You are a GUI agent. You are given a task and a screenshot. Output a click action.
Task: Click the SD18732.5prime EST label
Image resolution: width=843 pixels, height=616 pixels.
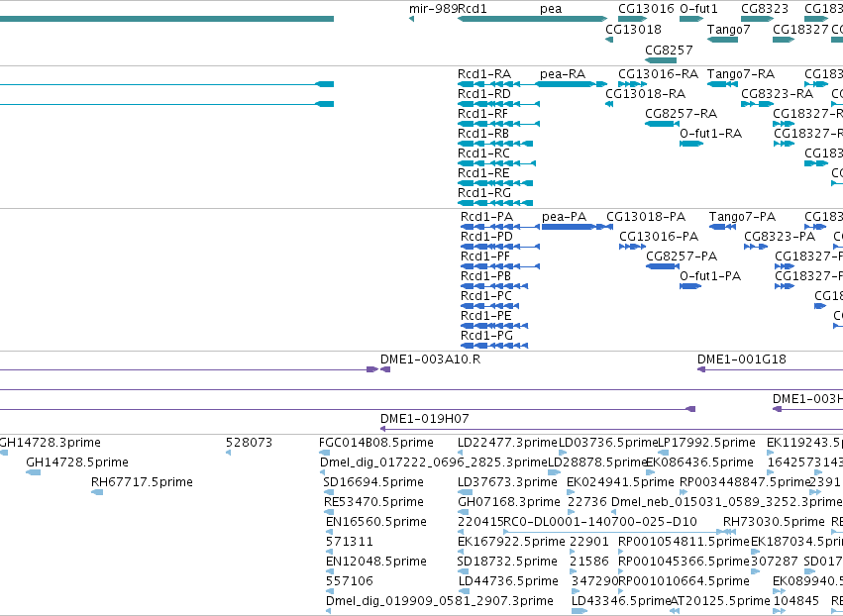[x=507, y=562]
